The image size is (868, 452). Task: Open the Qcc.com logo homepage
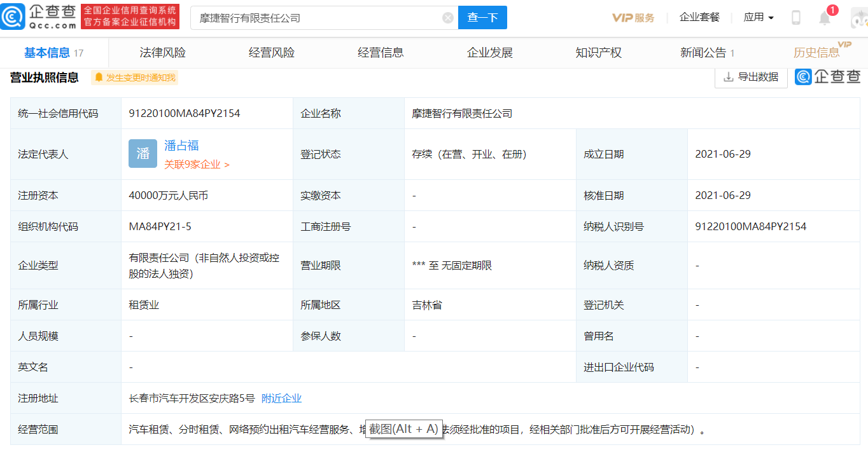[x=39, y=17]
